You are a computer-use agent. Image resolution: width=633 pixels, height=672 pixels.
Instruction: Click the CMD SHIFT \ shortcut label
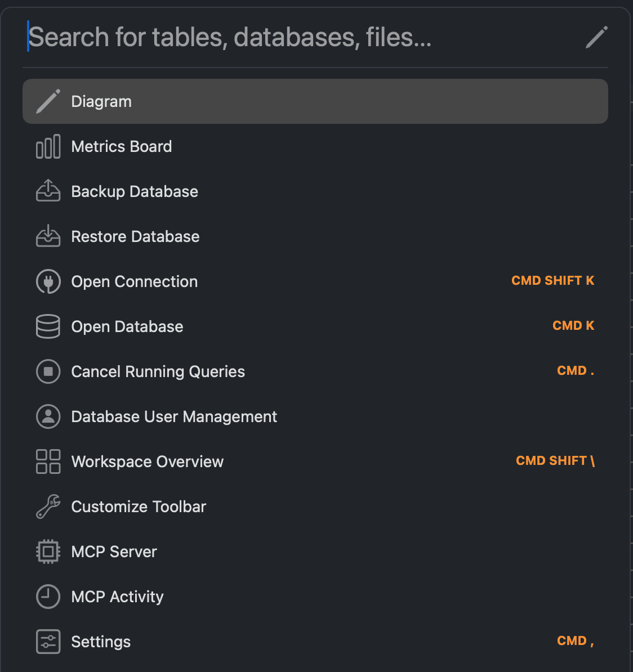point(555,461)
